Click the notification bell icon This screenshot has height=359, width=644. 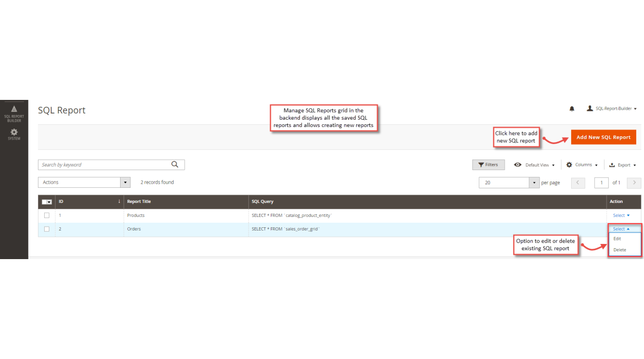click(572, 108)
